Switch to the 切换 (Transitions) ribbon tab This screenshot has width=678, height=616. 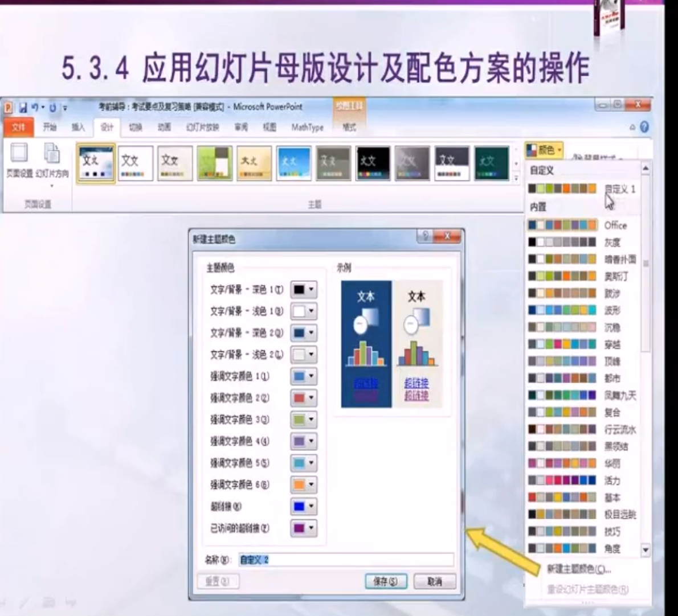point(136,127)
